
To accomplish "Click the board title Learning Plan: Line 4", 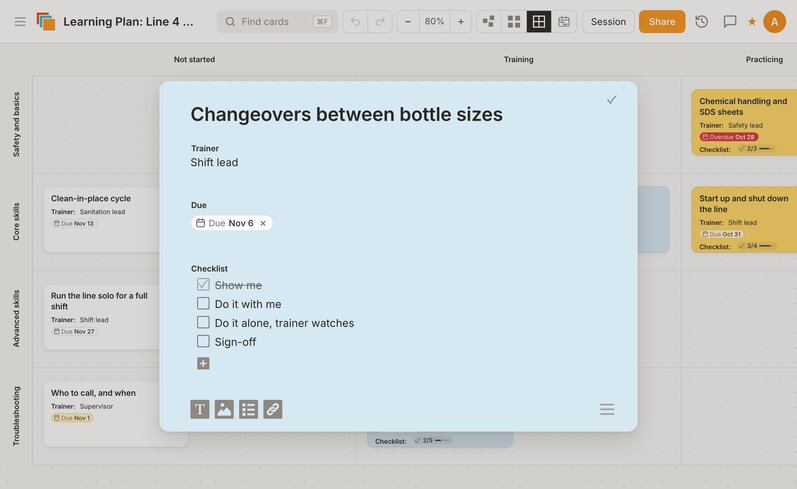I will [x=128, y=22].
